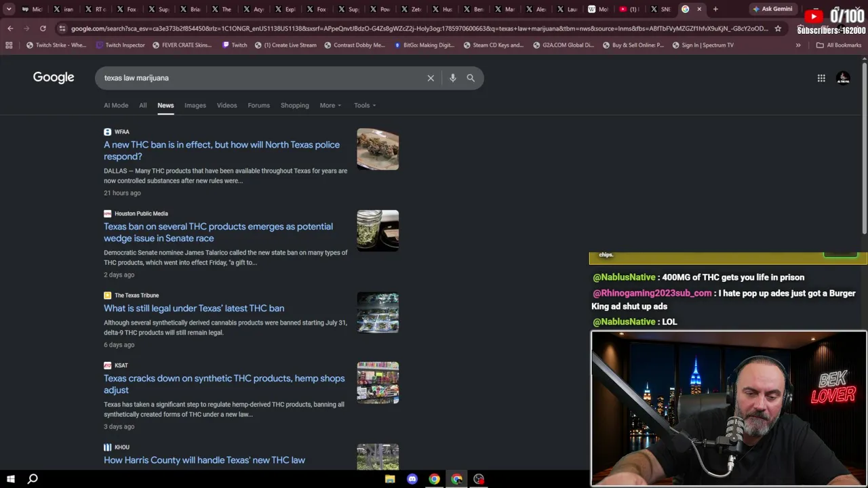Click the @NablusNative '400MG of THC' chat username
The image size is (868, 488).
tap(624, 277)
